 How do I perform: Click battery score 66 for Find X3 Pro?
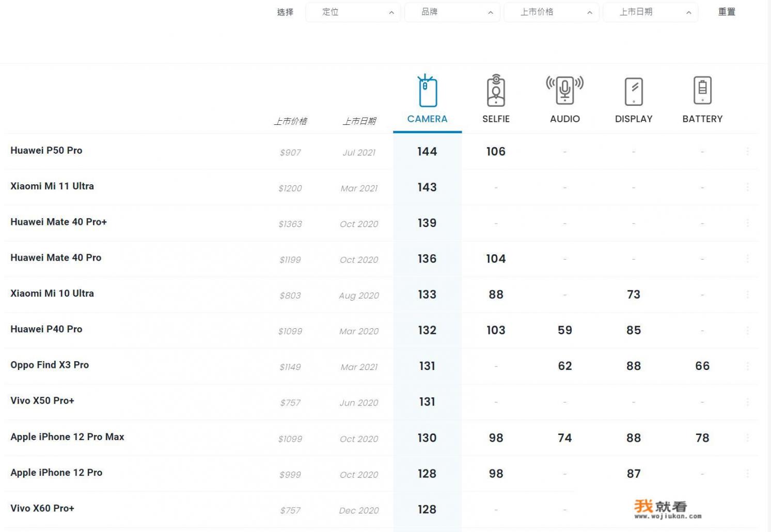pos(702,366)
